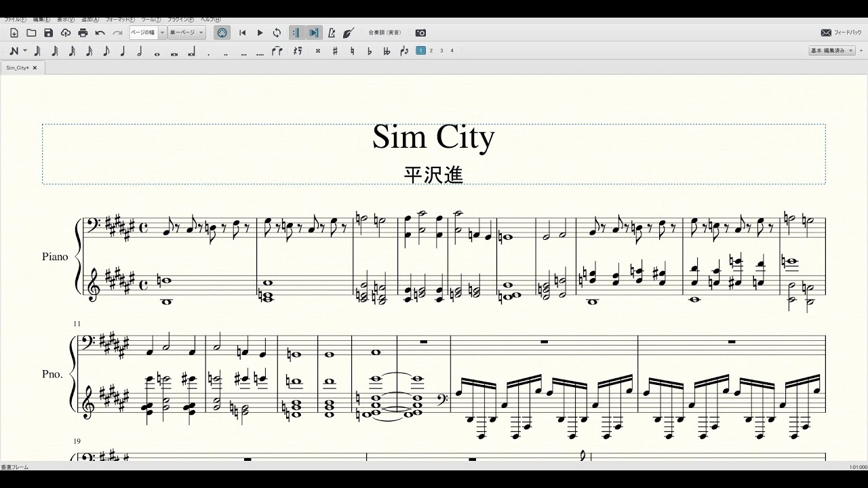The height and width of the screenshot is (488, 868).
Task: Expand the note input mode dropdown arrow
Action: [25, 51]
